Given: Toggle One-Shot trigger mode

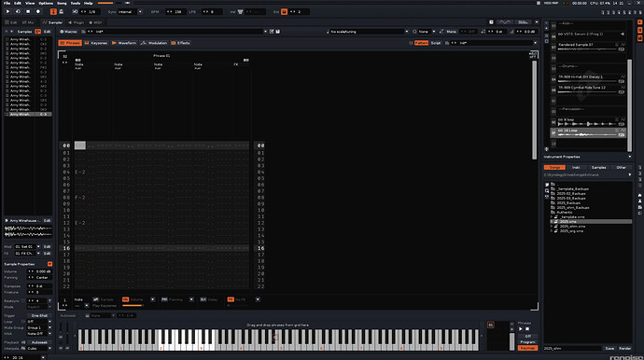Looking at the screenshot, I should pyautogui.click(x=39, y=315).
